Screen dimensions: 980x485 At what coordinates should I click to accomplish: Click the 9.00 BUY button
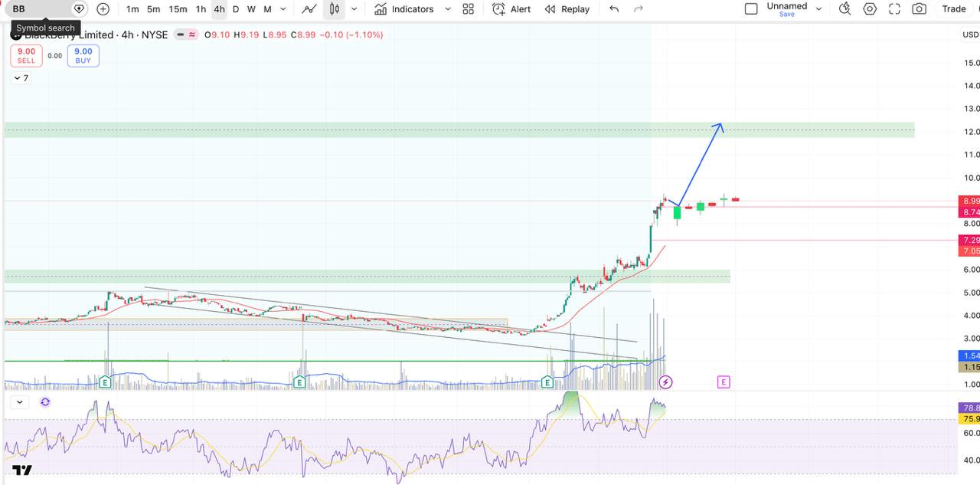pos(83,56)
